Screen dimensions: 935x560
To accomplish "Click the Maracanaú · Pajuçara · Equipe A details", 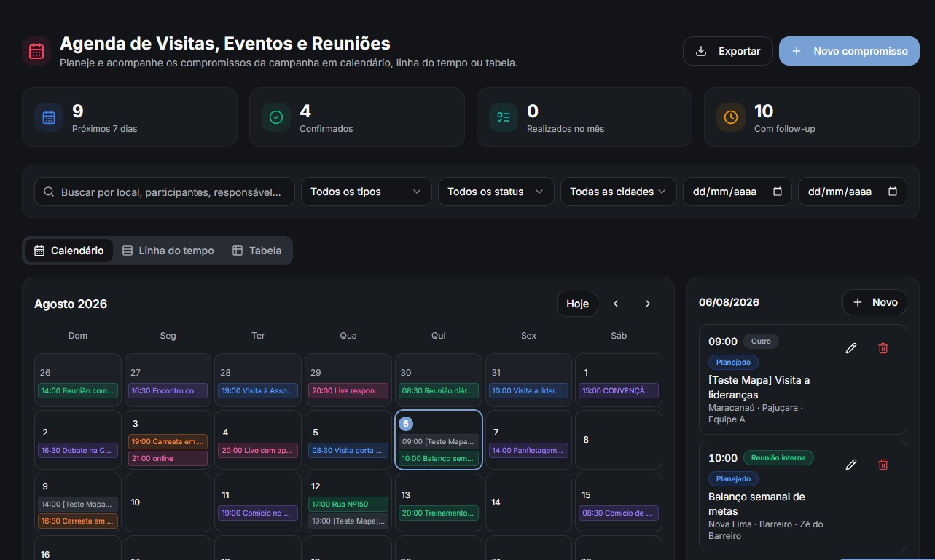I will (756, 414).
